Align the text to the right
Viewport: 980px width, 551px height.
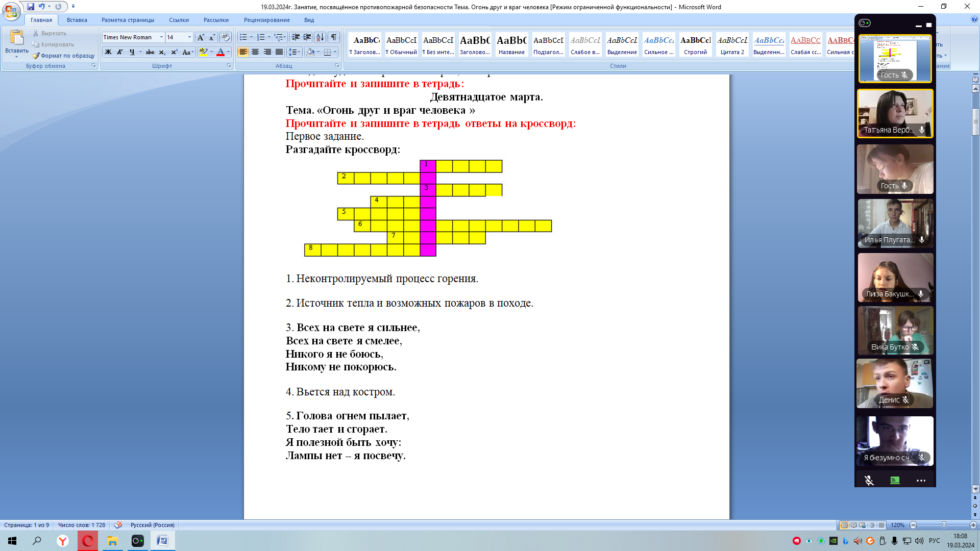pyautogui.click(x=267, y=52)
